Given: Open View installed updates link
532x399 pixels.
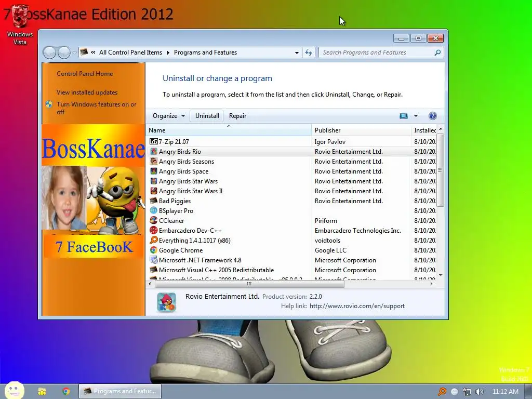Looking at the screenshot, I should tap(87, 92).
